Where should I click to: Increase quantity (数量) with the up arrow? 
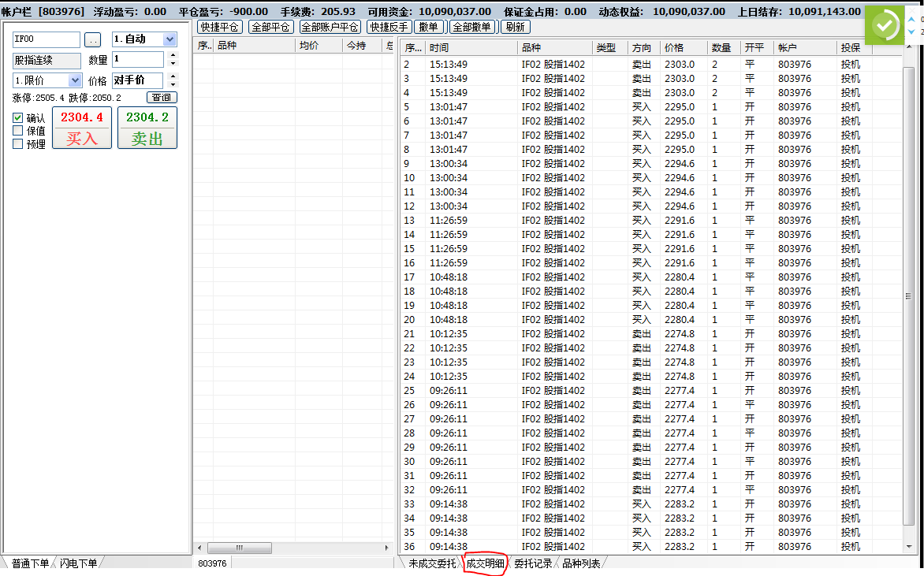(x=173, y=55)
